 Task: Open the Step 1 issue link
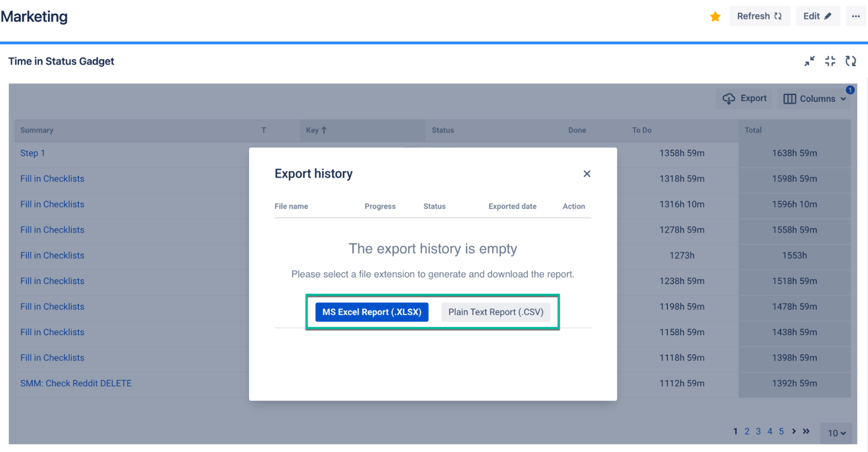click(x=32, y=153)
